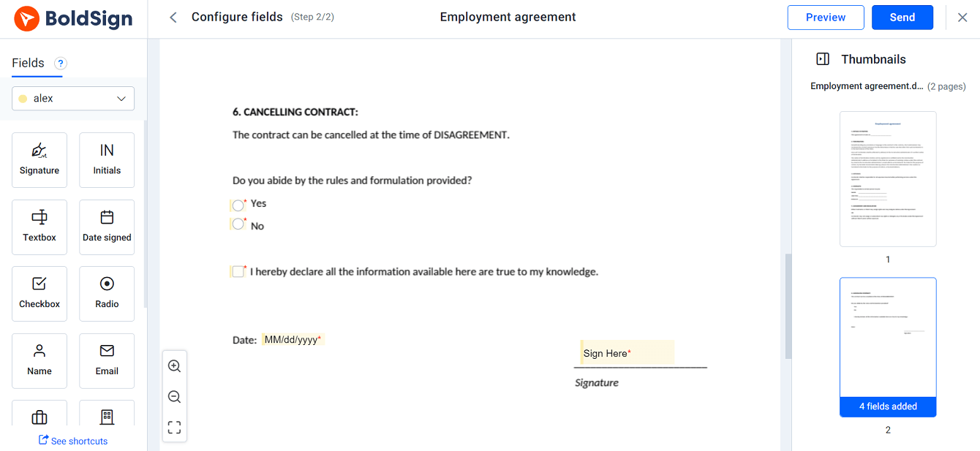
Task: Select the Email field tool
Action: (x=107, y=360)
